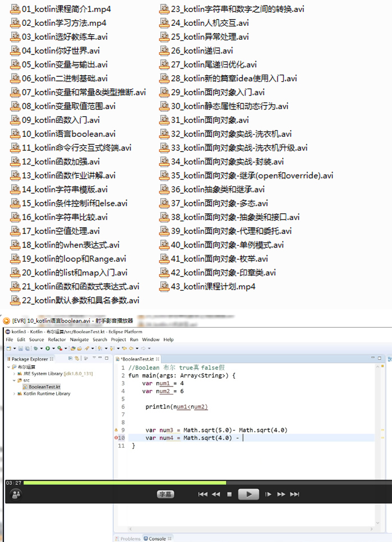Click the frame step button beside play
The height and width of the screenshot is (542, 392).
(268, 494)
